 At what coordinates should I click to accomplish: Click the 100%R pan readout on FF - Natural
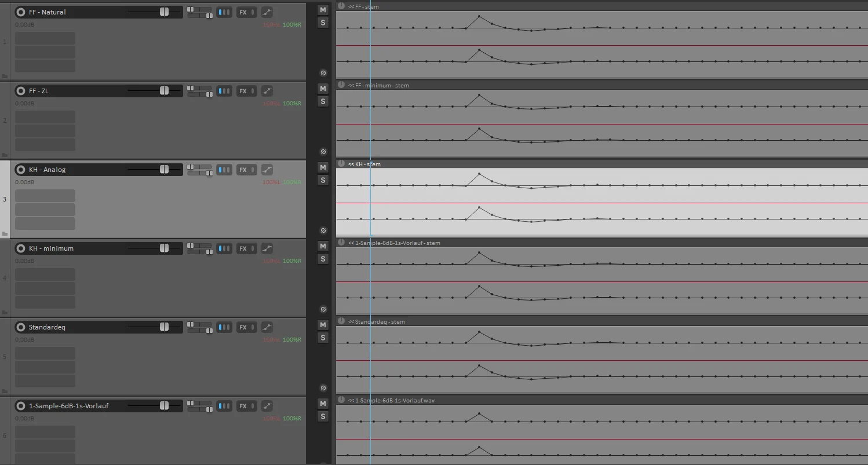click(x=292, y=25)
